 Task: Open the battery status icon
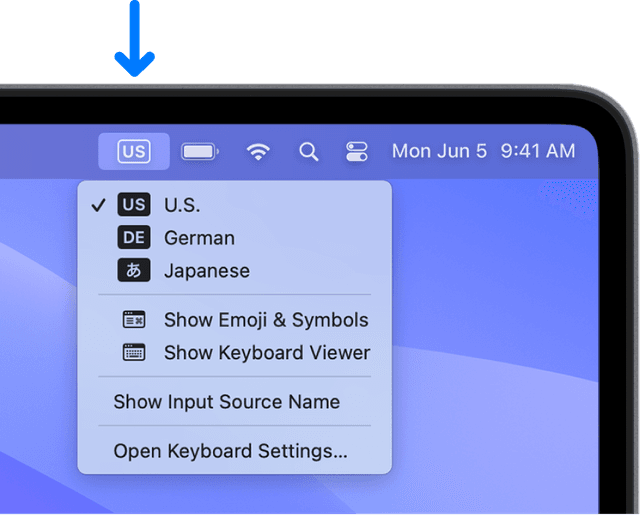pyautogui.click(x=200, y=151)
